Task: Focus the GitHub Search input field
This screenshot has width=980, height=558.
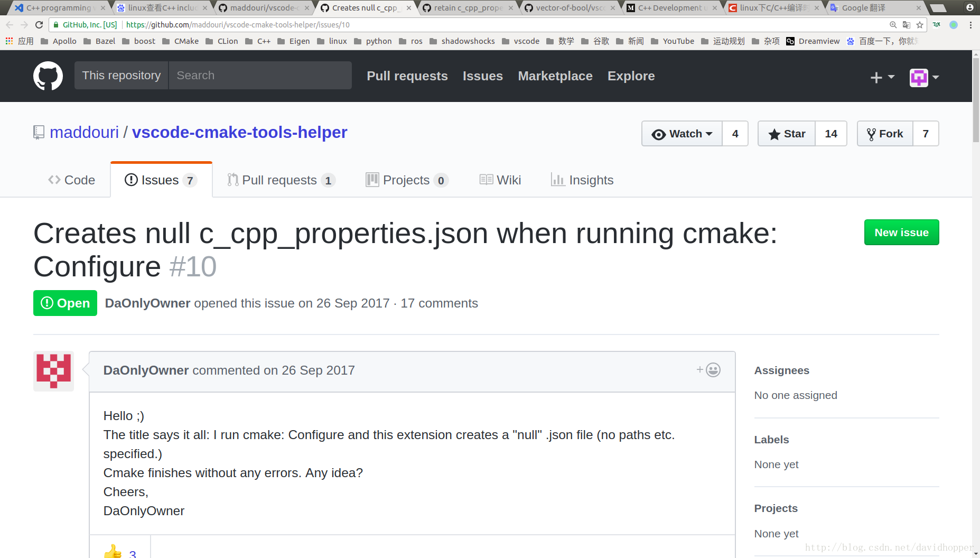Action: (x=260, y=75)
